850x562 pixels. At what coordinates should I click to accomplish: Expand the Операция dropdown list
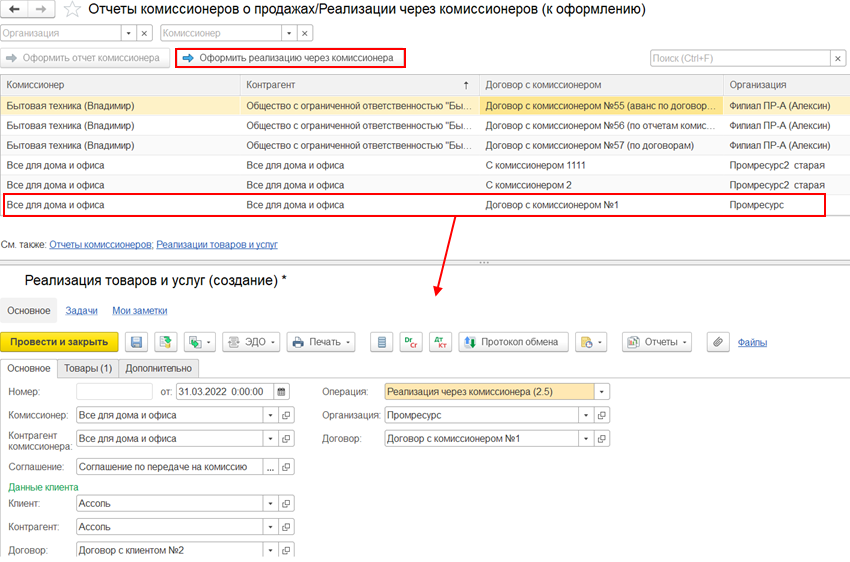tap(602, 391)
